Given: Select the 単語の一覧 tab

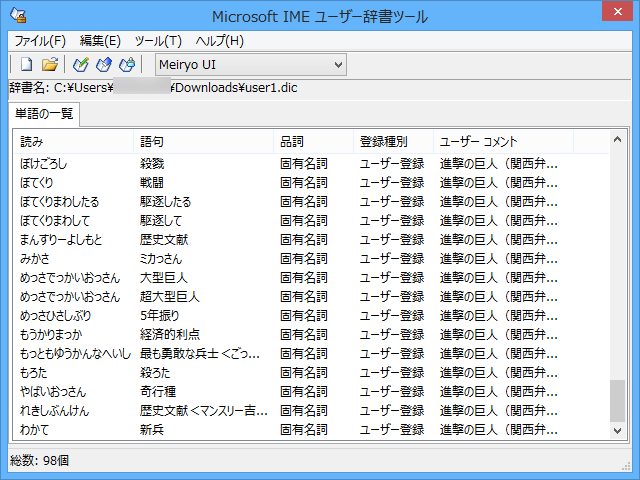Looking at the screenshot, I should click(x=44, y=113).
